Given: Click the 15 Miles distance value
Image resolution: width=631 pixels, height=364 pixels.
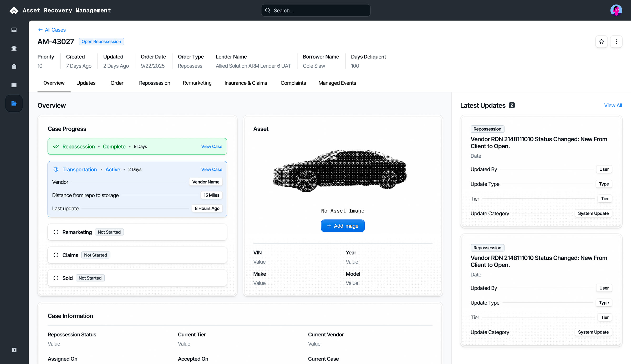Looking at the screenshot, I should [x=211, y=195].
